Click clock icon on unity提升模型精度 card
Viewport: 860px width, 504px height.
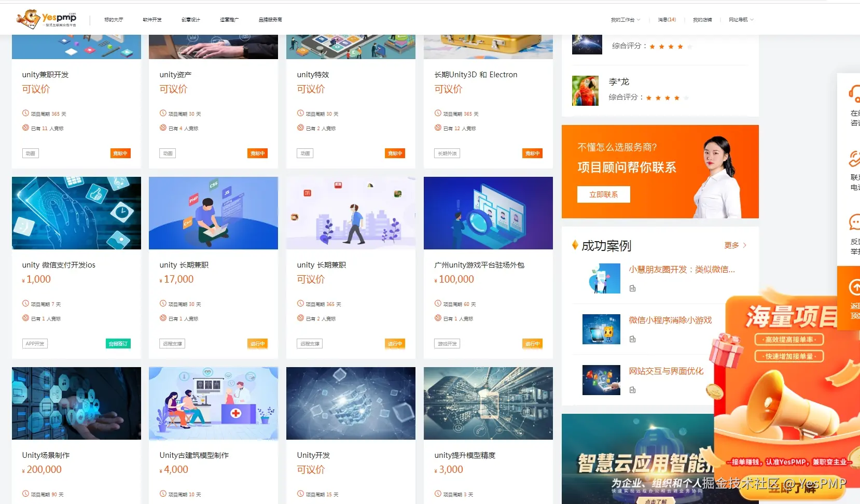[438, 494]
